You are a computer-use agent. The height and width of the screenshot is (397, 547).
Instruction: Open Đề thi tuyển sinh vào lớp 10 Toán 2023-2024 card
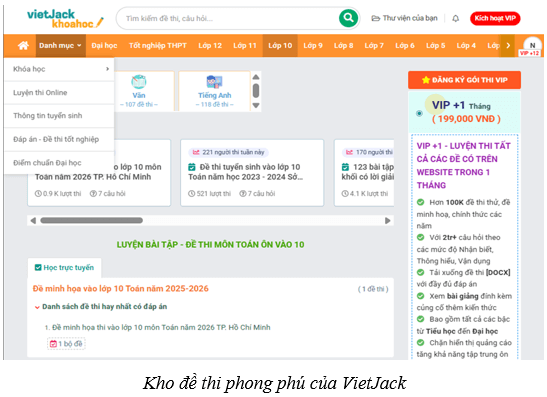coord(252,173)
